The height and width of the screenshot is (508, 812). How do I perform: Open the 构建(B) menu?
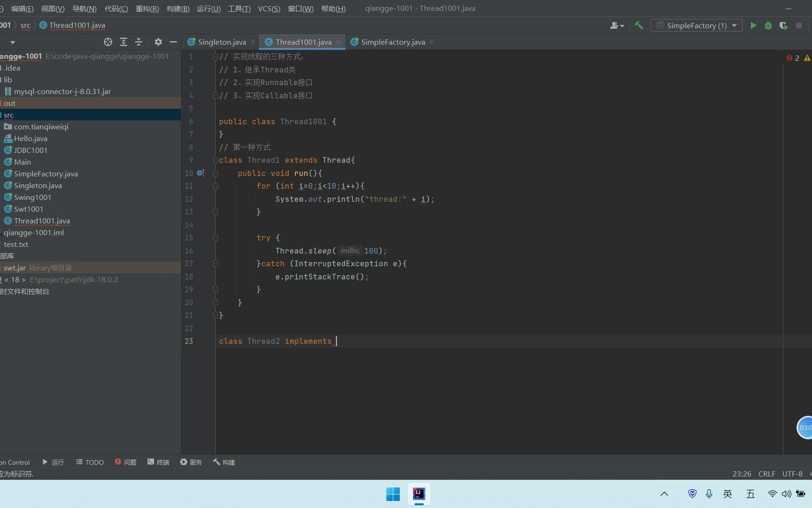tap(178, 8)
